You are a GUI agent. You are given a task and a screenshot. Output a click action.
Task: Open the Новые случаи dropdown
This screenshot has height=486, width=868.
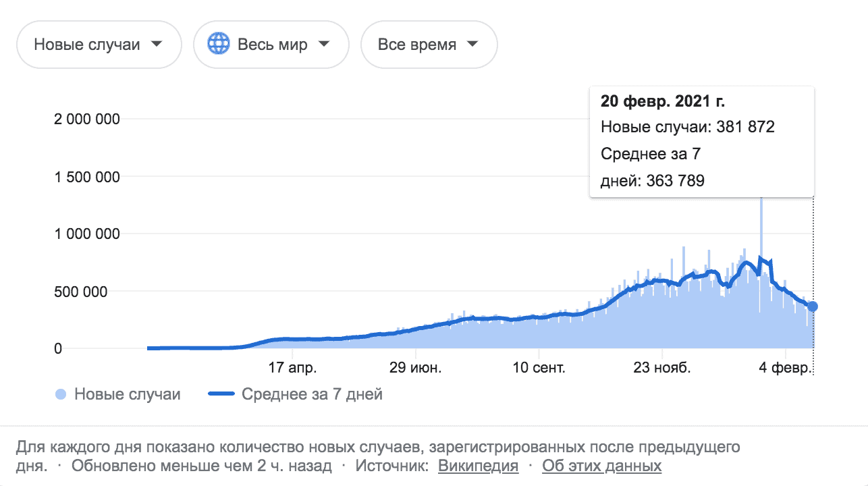coord(99,45)
